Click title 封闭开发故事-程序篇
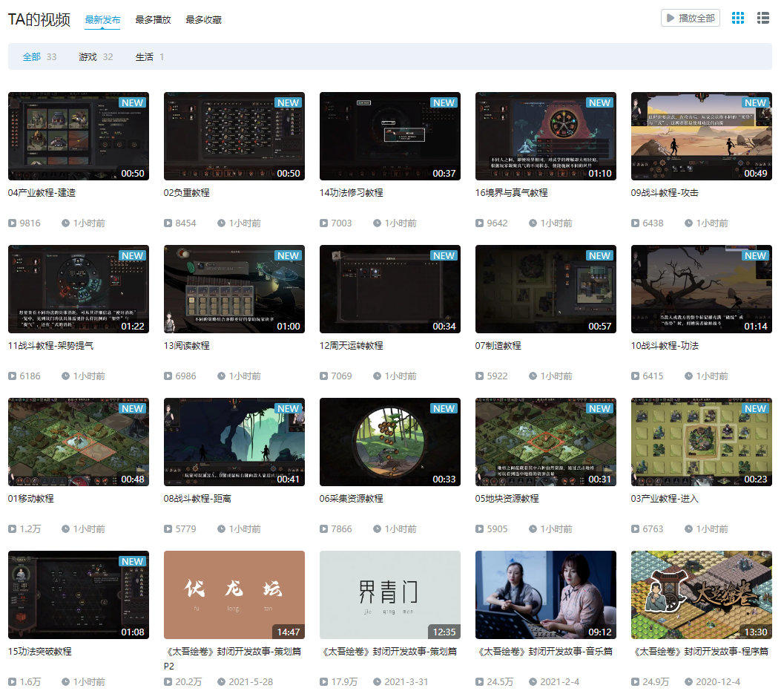The image size is (784, 694). (700, 652)
